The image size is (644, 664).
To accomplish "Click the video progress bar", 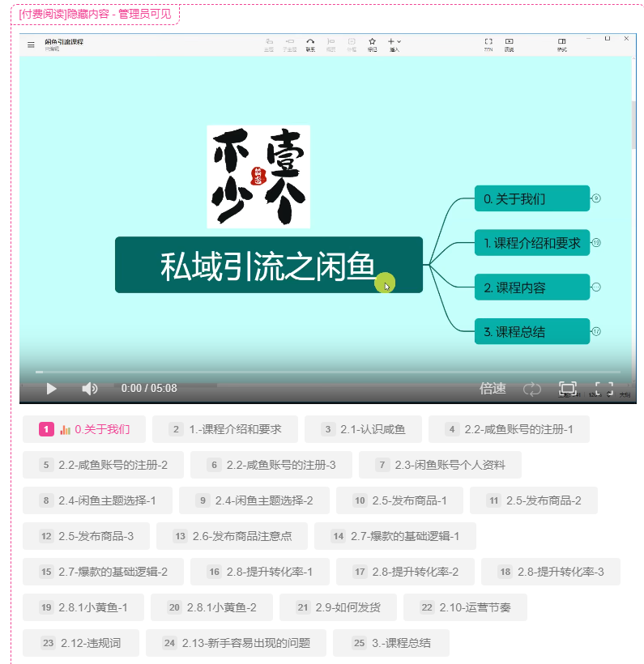I will [328, 372].
